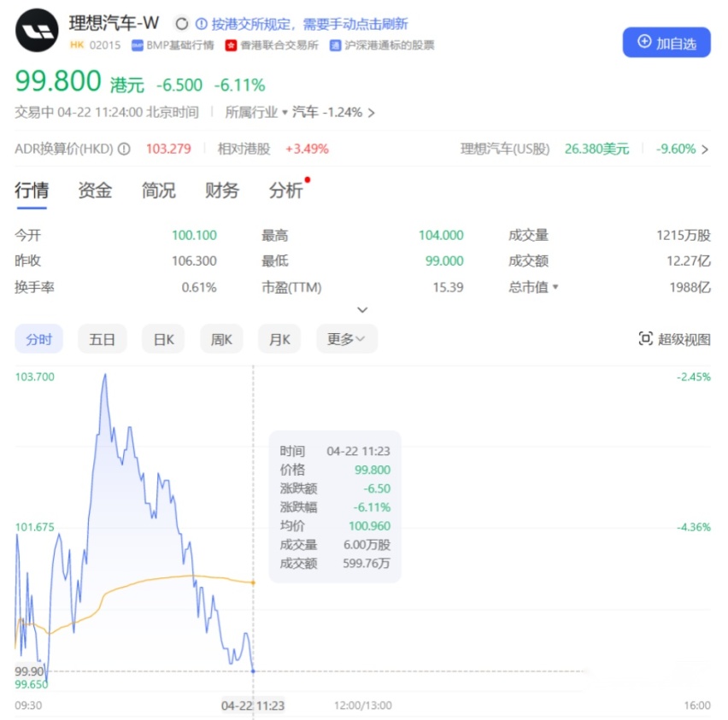
Task: Click the stock code 02015
Action: point(105,45)
